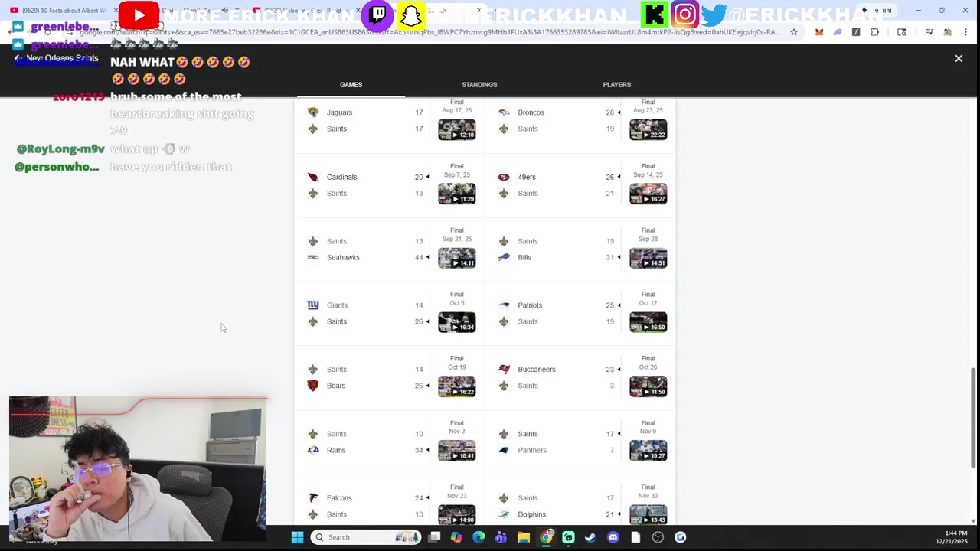Click the Patriots team name
Screen dimensions: 980x551
point(530,305)
